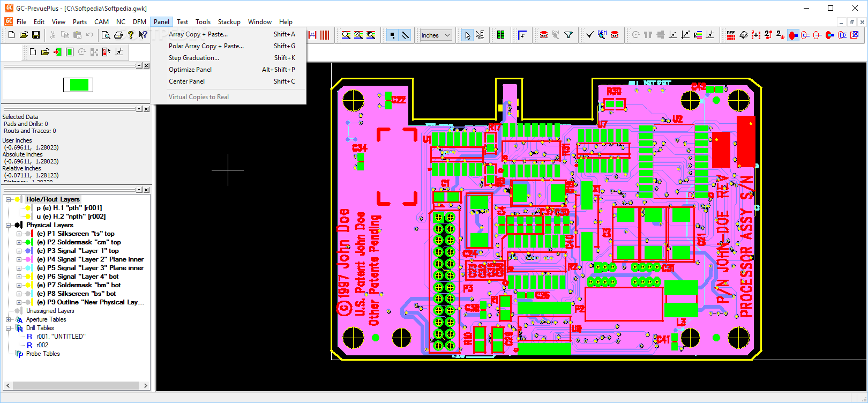Click the origin axis icon in second toolbar
Screen dimensions: 868x403
point(119,52)
